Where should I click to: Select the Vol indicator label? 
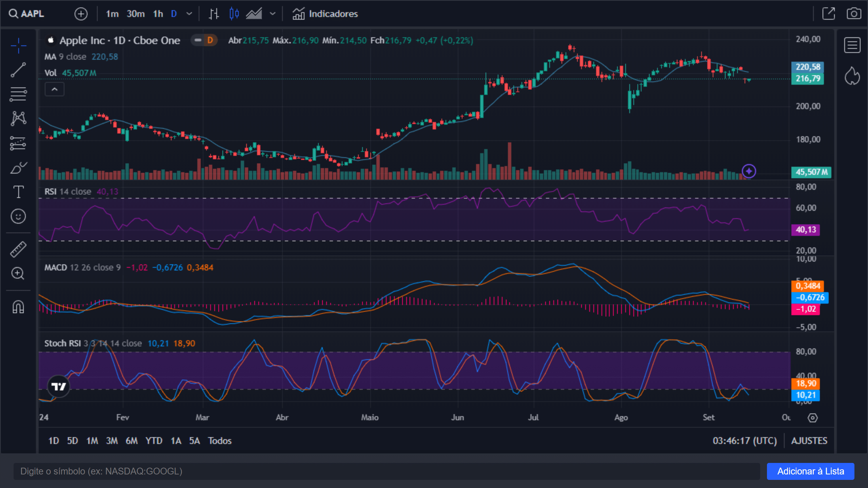(51, 73)
